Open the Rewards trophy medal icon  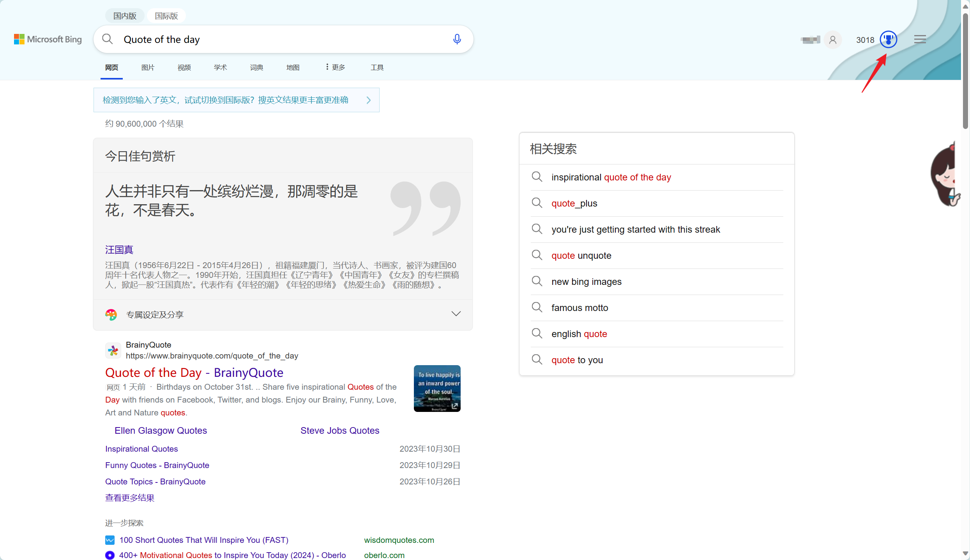click(x=888, y=39)
